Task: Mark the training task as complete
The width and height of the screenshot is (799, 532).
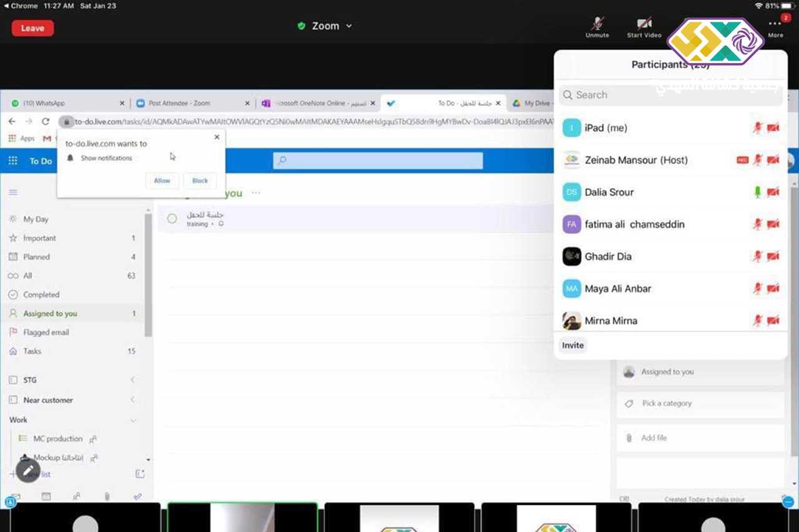Action: (172, 218)
